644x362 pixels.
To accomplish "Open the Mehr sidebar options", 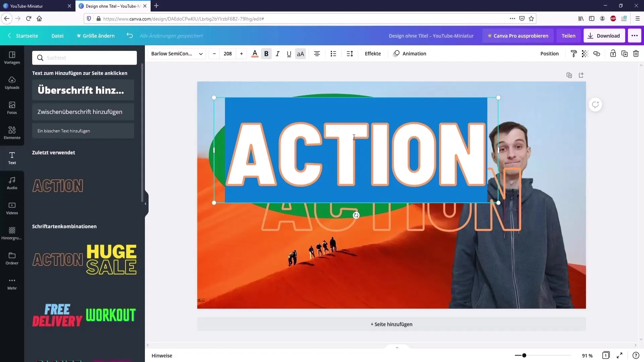I will [12, 284].
